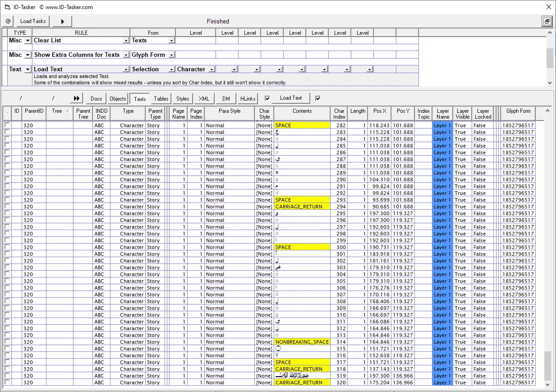
Task: Open the Tables tab
Action: 161,99
